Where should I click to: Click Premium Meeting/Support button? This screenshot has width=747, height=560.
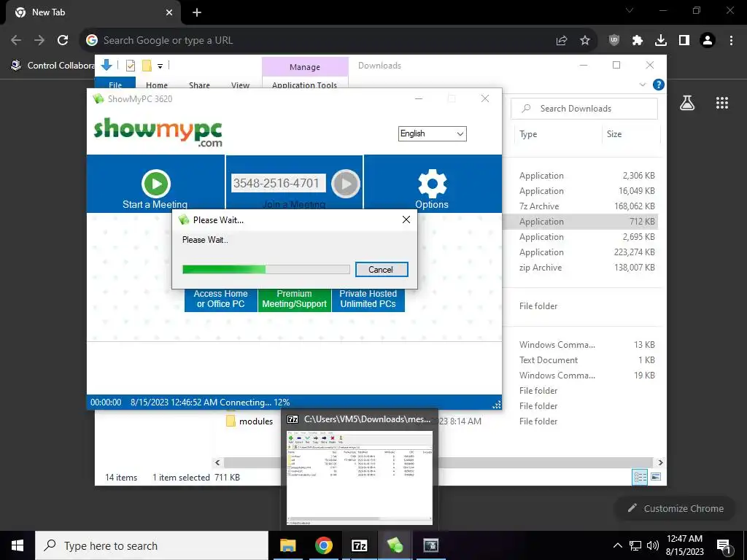[295, 299]
